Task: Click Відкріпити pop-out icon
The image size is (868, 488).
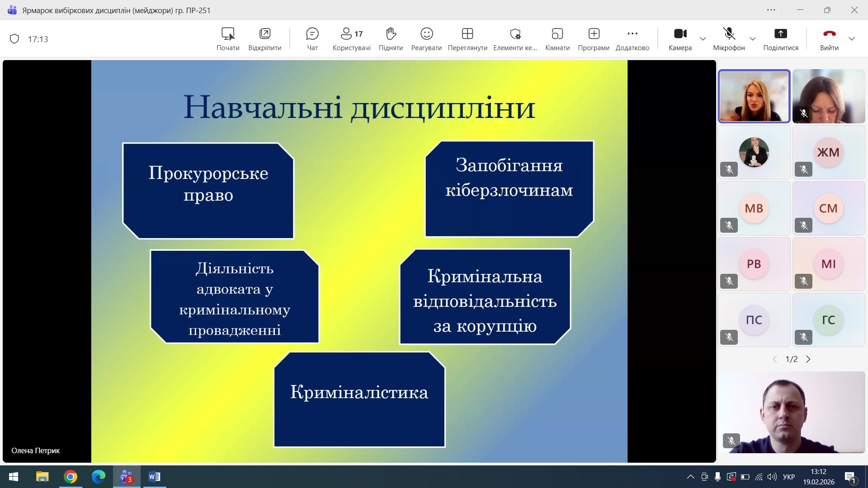Action: (264, 38)
